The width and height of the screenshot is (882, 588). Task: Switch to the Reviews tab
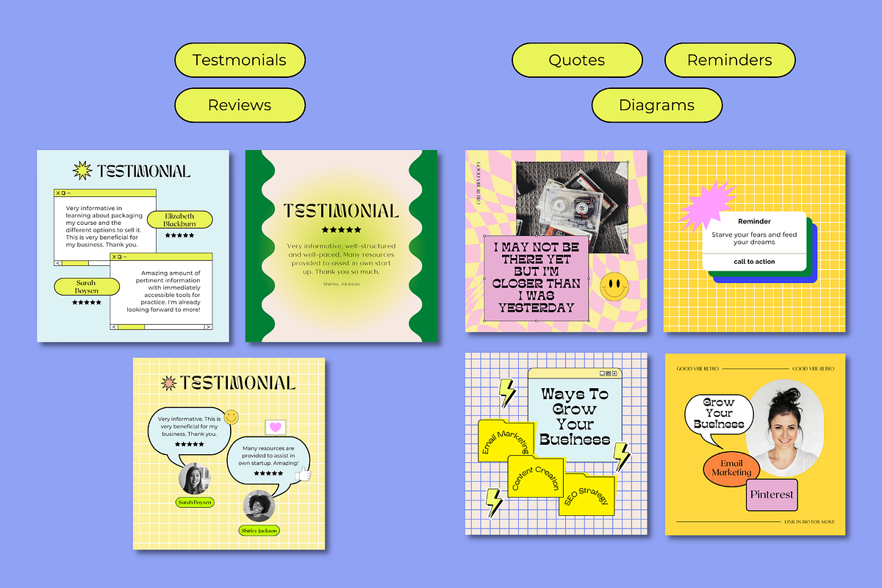(240, 105)
